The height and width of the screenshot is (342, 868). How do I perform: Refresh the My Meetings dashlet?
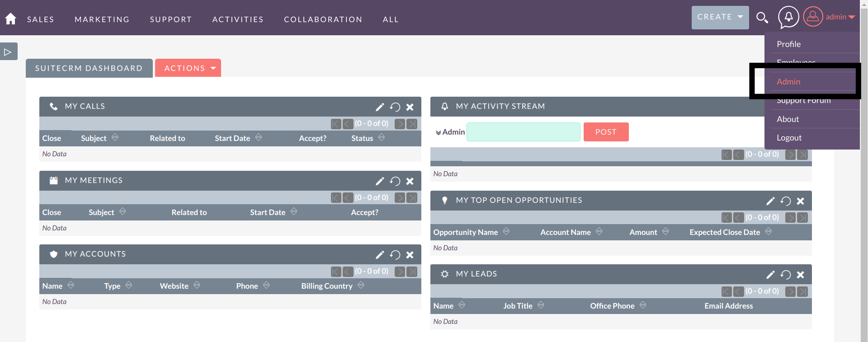coord(395,181)
